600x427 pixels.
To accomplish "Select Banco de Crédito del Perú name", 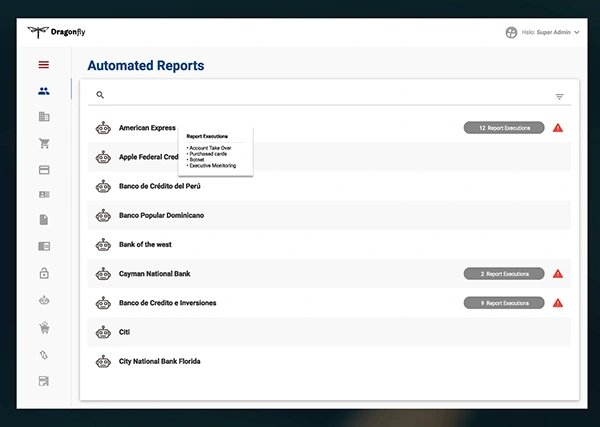I will pos(160,186).
